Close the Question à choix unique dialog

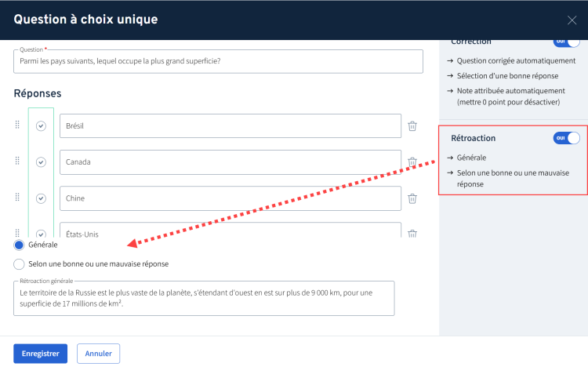coord(572,20)
